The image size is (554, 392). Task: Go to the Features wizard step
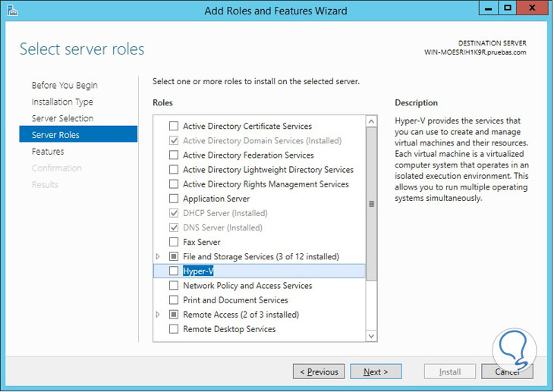click(x=48, y=152)
